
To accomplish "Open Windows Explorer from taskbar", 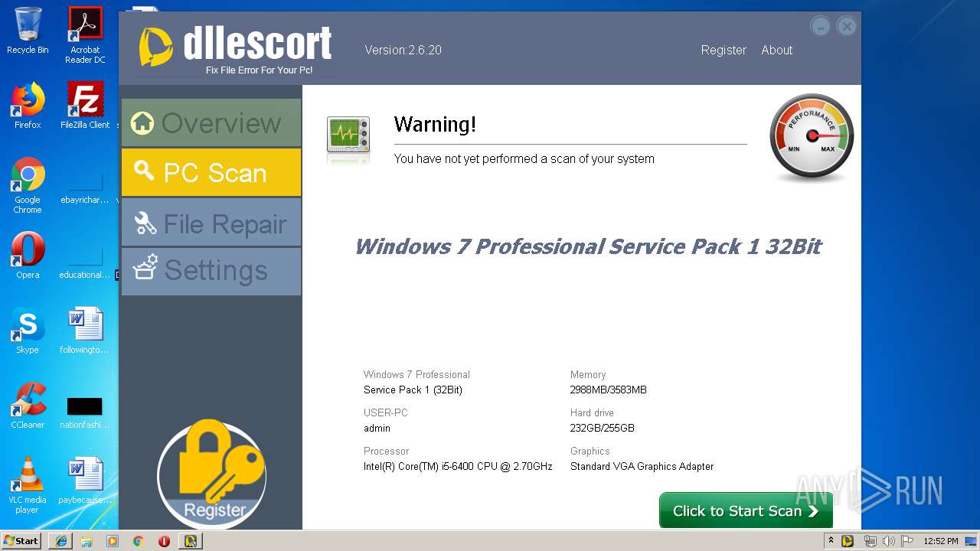I will click(87, 541).
